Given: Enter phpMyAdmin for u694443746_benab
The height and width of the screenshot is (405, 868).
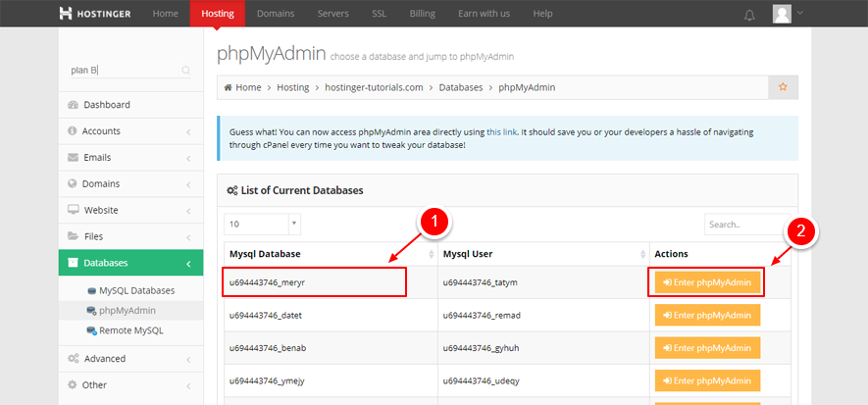Looking at the screenshot, I should click(707, 348).
